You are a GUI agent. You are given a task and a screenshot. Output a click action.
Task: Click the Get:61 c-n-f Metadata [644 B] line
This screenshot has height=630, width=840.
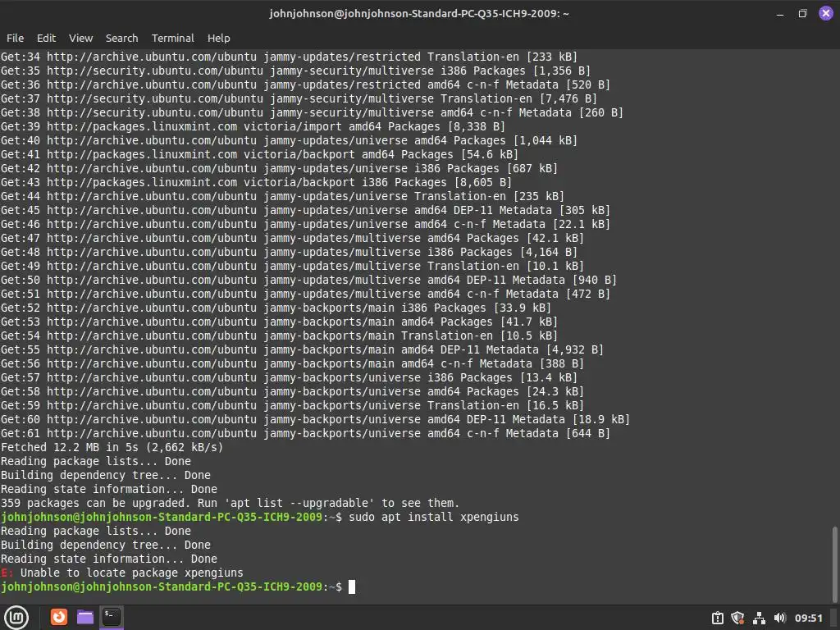point(305,433)
